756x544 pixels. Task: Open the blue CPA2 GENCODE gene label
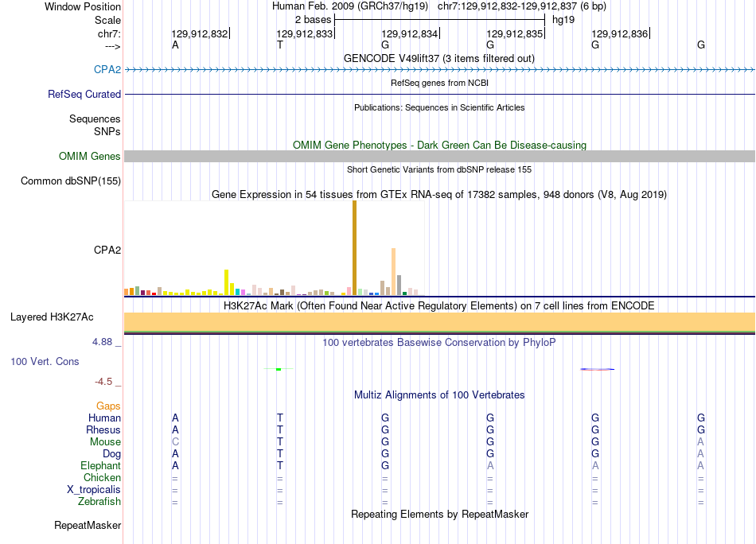pos(107,69)
